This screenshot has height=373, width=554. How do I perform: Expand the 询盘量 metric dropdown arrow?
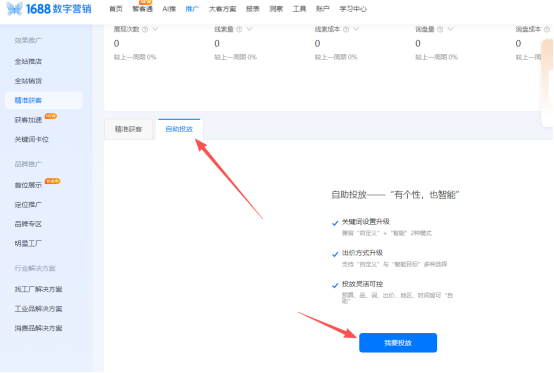450,29
